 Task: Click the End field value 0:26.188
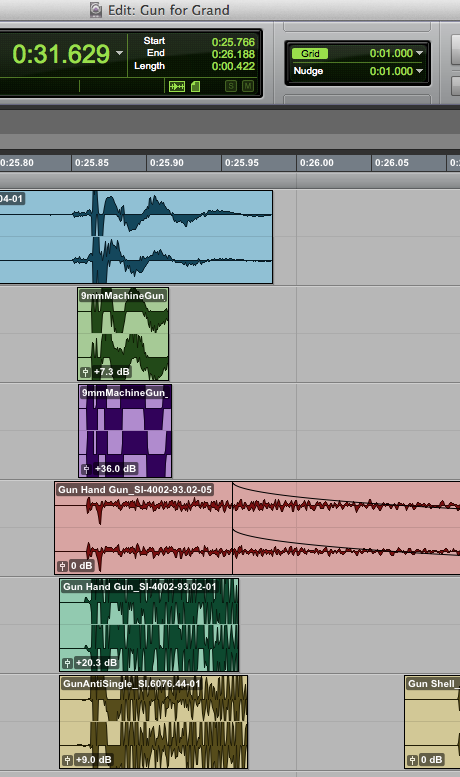pyautogui.click(x=233, y=54)
